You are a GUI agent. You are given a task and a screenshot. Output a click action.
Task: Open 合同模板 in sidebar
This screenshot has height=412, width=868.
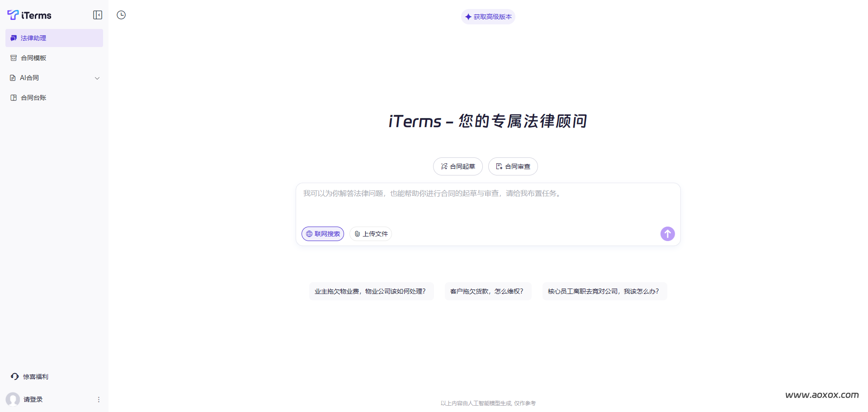pos(54,58)
